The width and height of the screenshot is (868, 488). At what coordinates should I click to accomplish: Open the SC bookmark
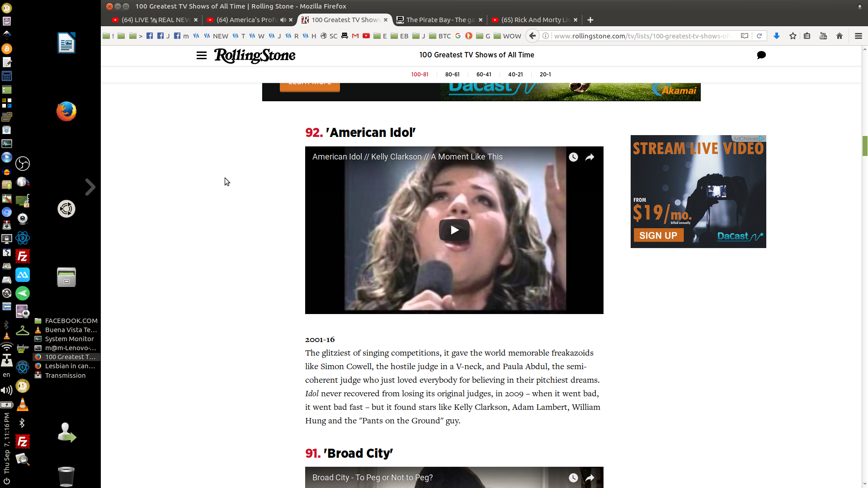329,36
